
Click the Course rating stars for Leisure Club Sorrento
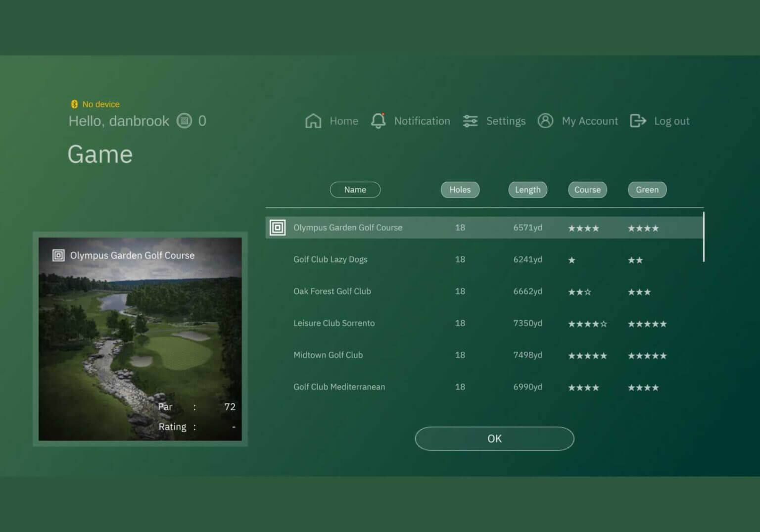[588, 323]
